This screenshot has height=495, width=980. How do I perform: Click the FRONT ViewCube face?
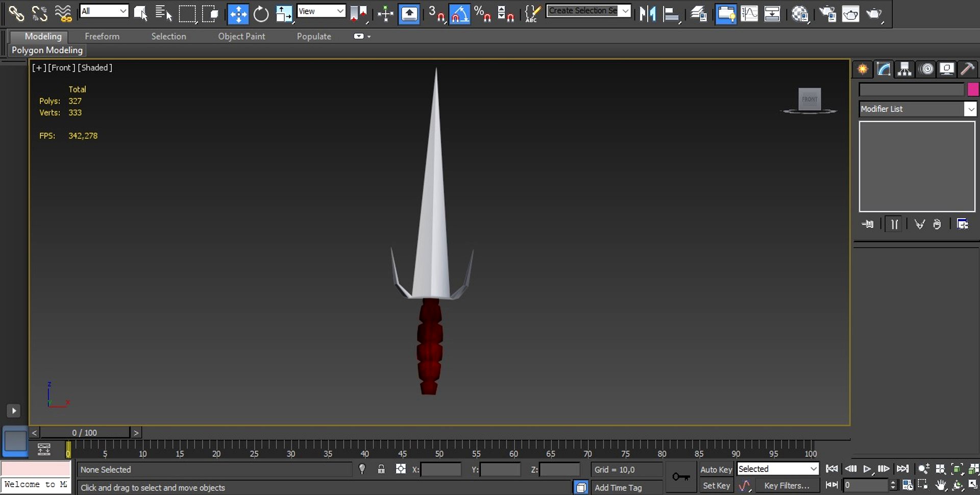point(810,99)
